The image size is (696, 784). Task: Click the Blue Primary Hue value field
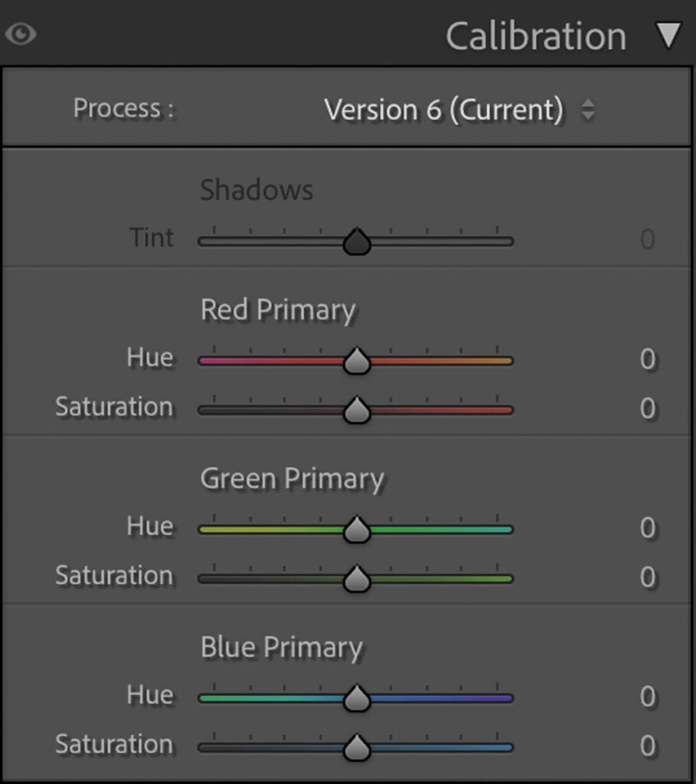coord(647,696)
